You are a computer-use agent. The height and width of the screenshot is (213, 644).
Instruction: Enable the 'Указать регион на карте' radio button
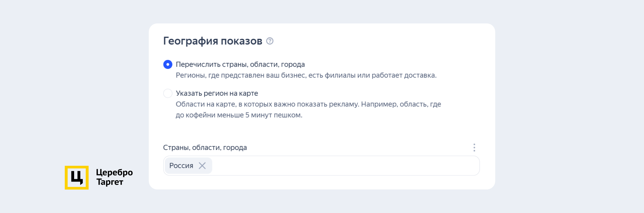coord(168,93)
